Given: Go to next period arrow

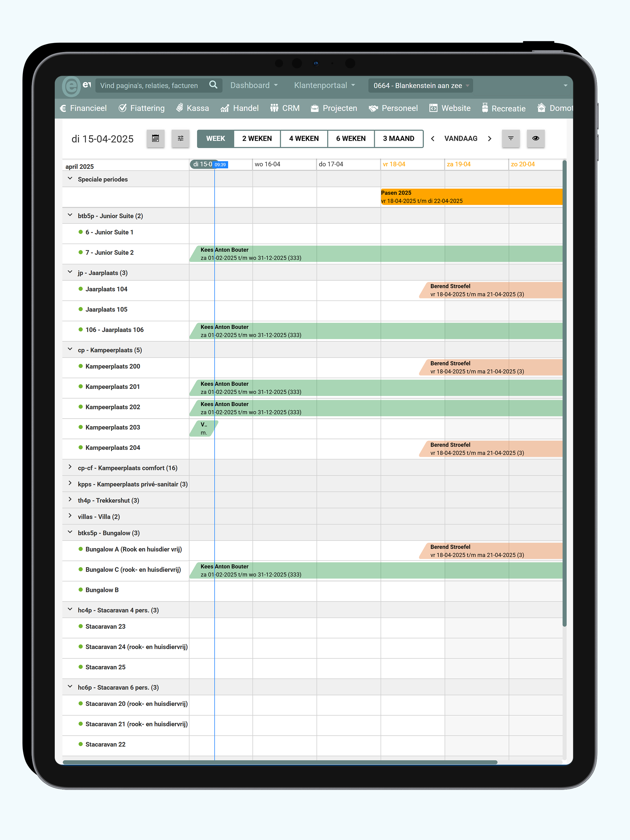Looking at the screenshot, I should click(x=489, y=139).
